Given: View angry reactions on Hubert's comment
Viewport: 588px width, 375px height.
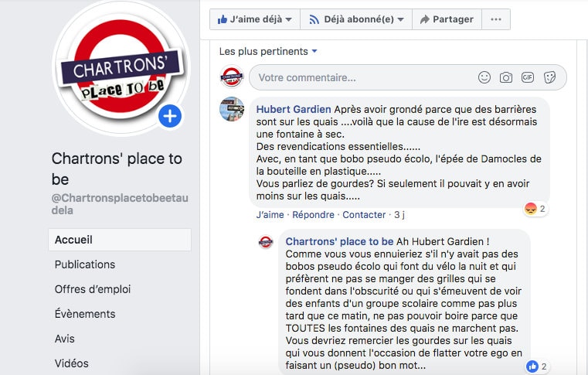Looking at the screenshot, I should (x=535, y=208).
